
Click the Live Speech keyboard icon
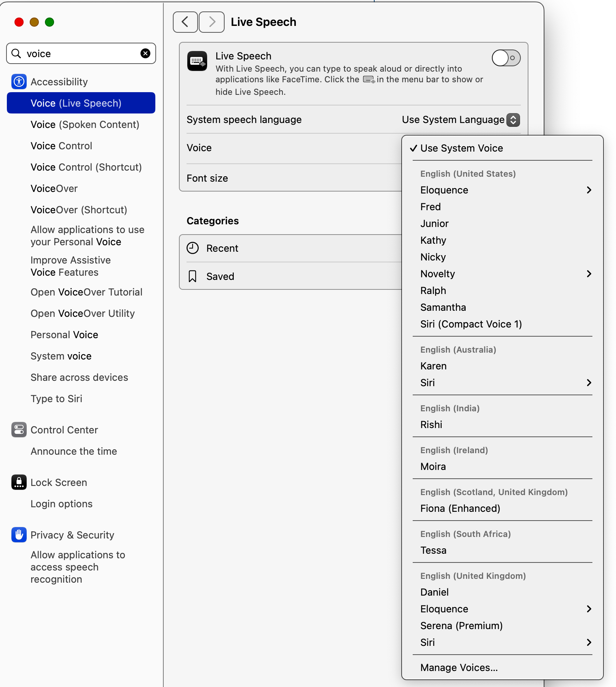[x=197, y=61]
